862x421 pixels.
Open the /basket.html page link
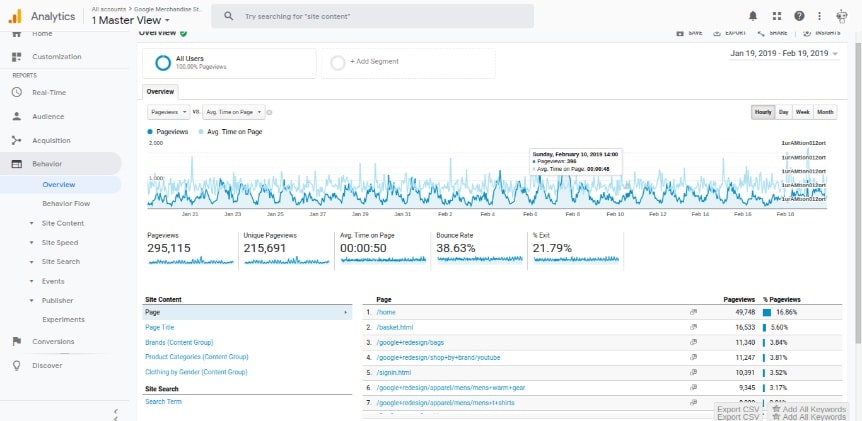click(x=395, y=327)
